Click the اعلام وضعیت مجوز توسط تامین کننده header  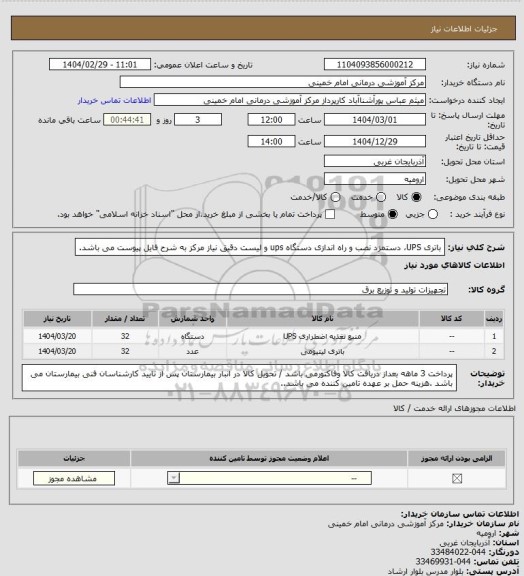pyautogui.click(x=269, y=458)
